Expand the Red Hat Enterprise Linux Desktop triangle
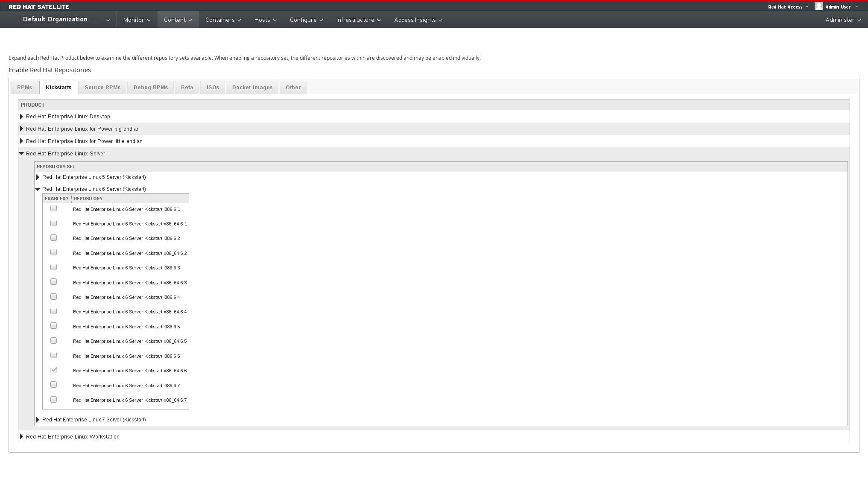The height and width of the screenshot is (500, 868). (x=22, y=117)
